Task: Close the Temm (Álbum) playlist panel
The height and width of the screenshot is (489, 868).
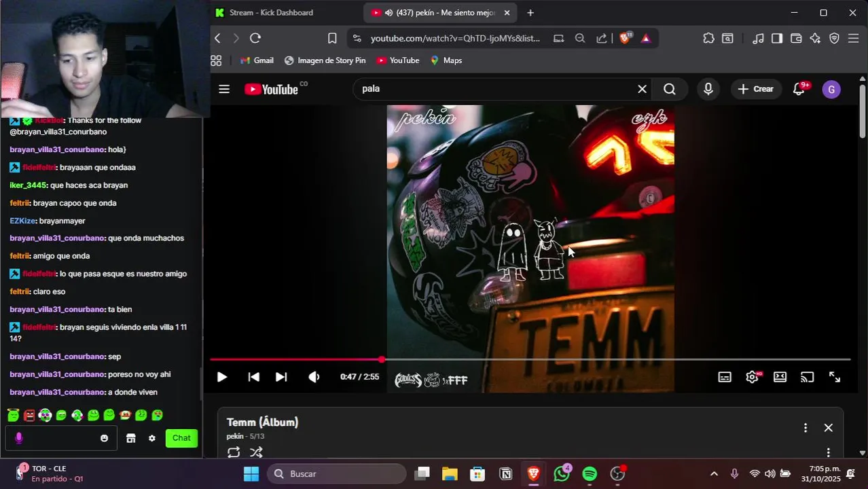Action: (x=828, y=428)
